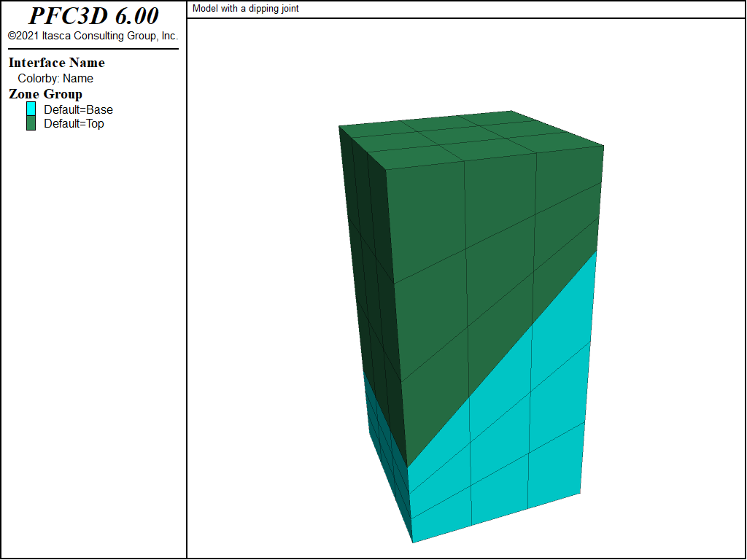Select the 'Default=Base' legend label
This screenshot has height=560, width=747.
tap(78, 109)
